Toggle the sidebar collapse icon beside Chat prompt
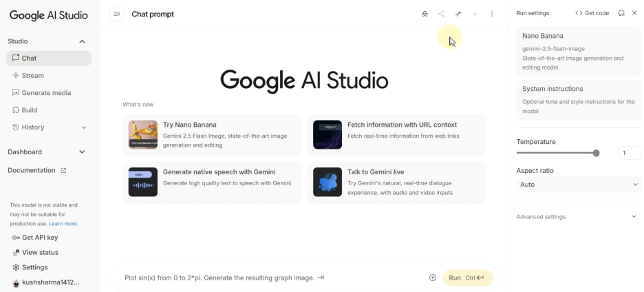Image resolution: width=644 pixels, height=292 pixels. [x=117, y=14]
